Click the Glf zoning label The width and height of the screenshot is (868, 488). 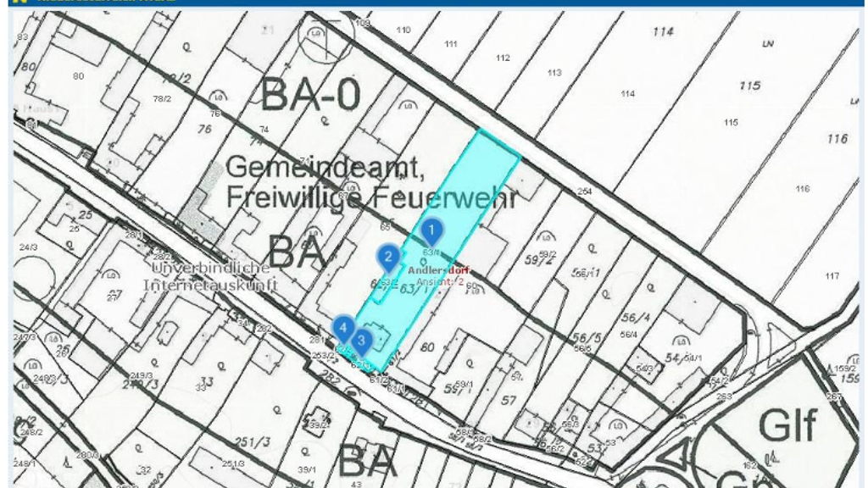point(787,425)
